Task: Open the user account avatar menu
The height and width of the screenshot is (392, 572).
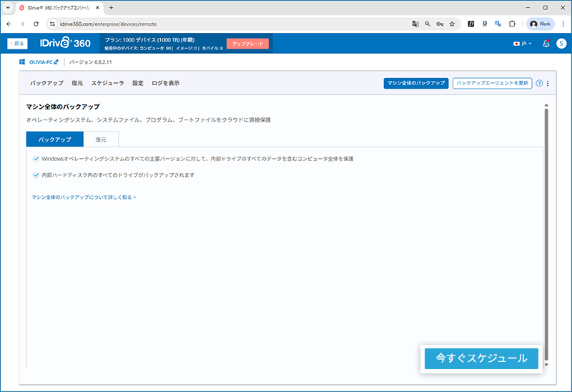Action: tap(561, 44)
